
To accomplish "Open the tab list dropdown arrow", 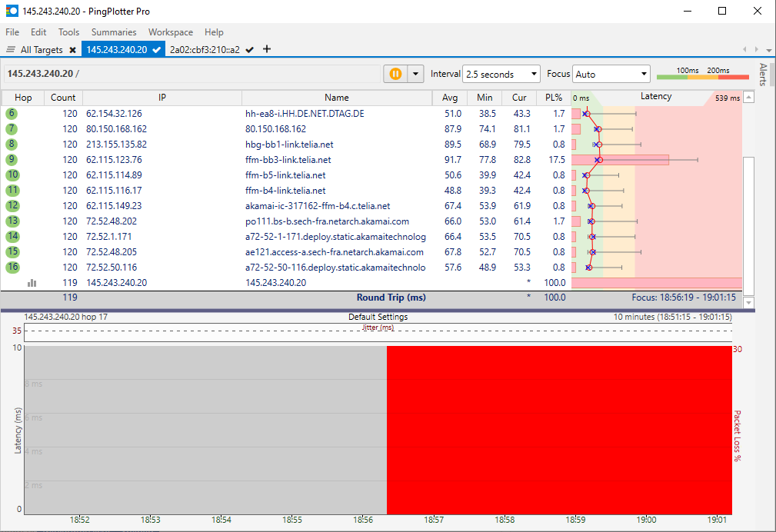I will [x=768, y=50].
